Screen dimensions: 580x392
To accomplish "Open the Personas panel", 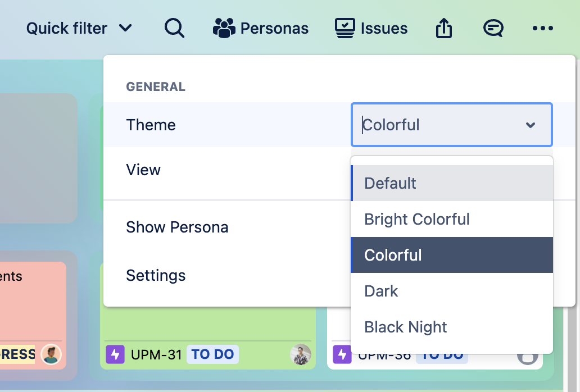I will [261, 28].
